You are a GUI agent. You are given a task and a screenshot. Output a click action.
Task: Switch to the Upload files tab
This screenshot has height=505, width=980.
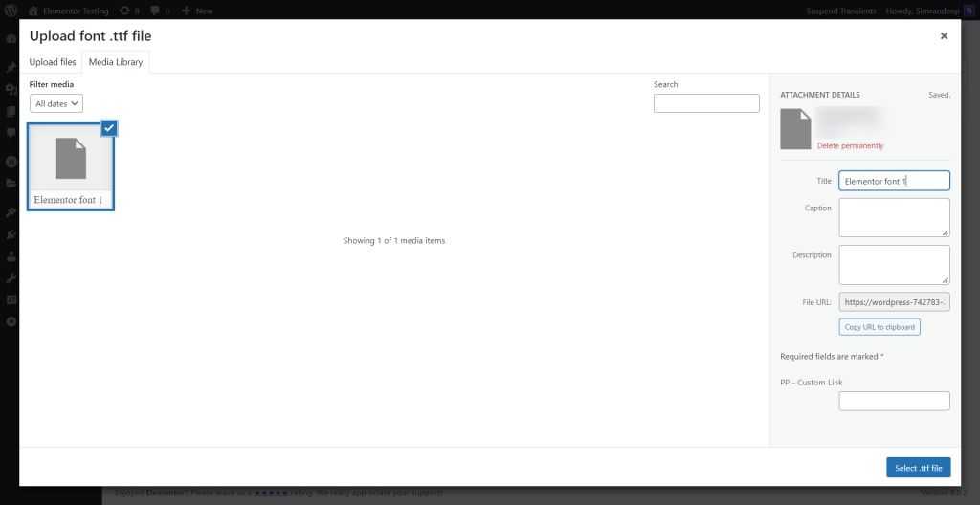pos(53,62)
